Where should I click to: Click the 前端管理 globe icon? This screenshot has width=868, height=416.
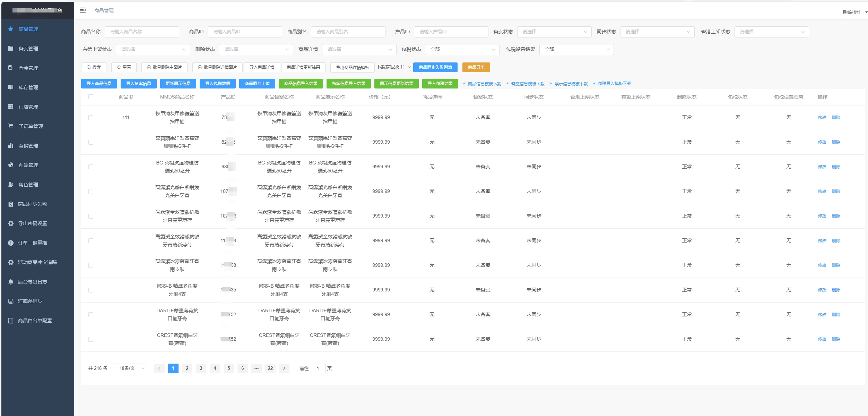pos(11,165)
